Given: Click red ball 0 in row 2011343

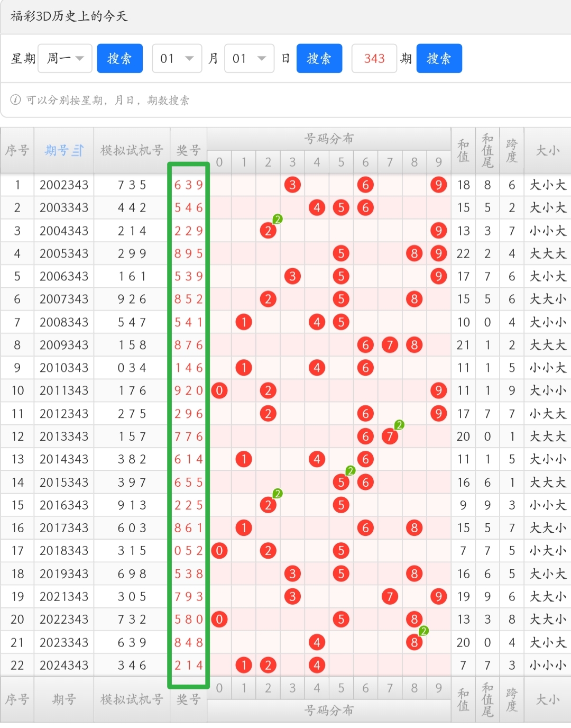Looking at the screenshot, I should 219,390.
